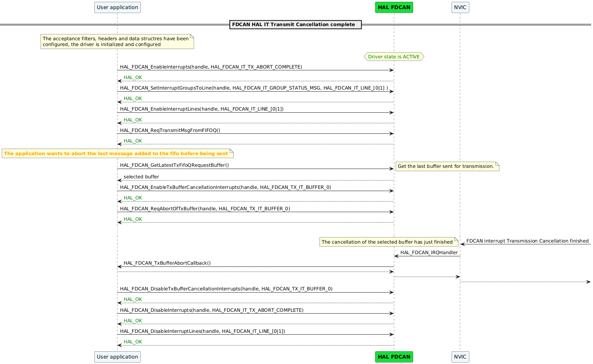Select the Driver state is ACTIVE hexagon
Screen dimensions: 593x364
394,57
